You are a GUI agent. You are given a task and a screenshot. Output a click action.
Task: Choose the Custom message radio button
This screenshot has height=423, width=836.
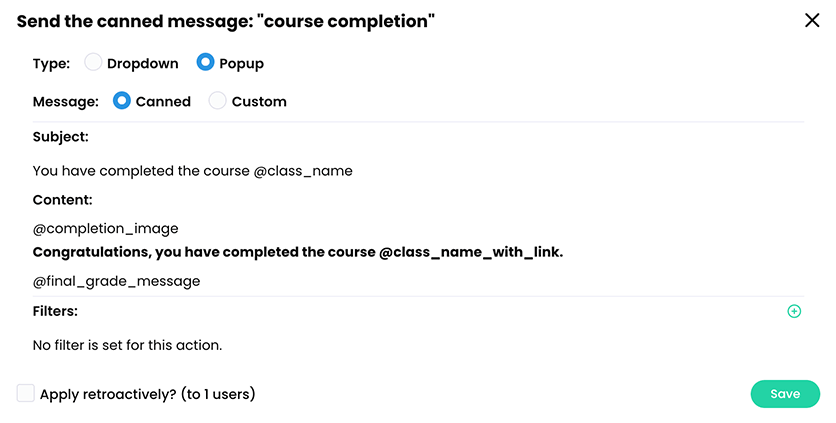coord(218,100)
